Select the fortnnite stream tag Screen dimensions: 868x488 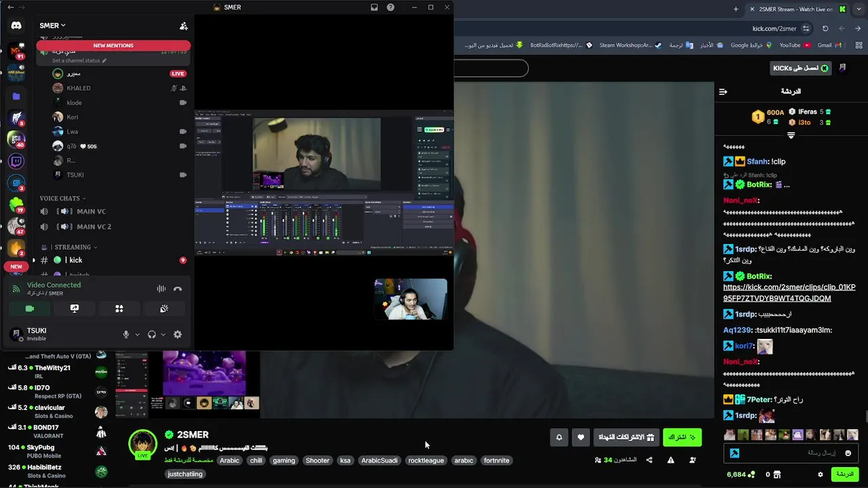pos(496,460)
